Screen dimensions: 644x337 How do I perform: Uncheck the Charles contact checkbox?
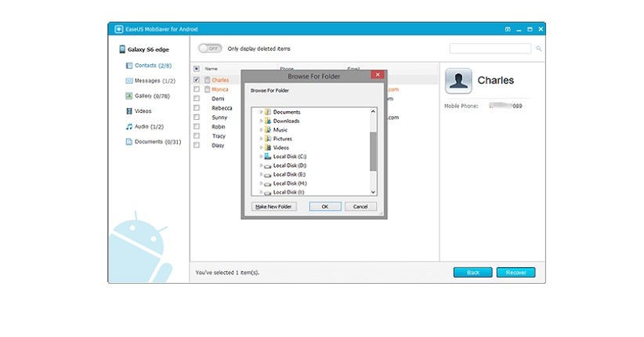197,80
